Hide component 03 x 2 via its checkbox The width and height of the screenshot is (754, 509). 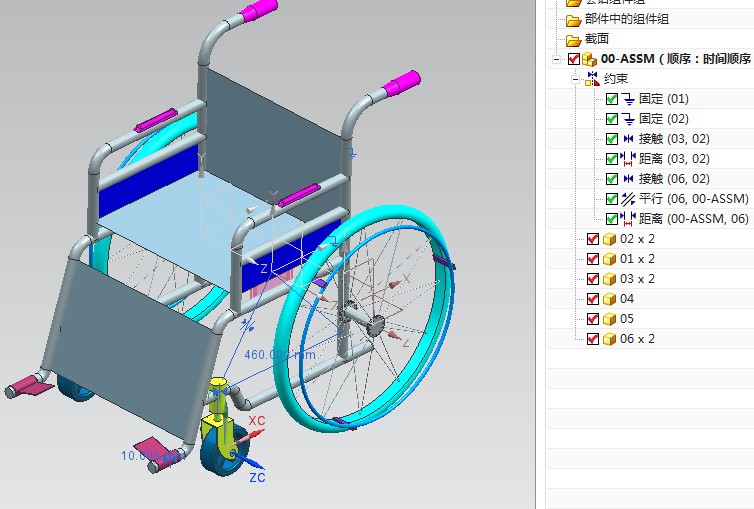click(593, 279)
